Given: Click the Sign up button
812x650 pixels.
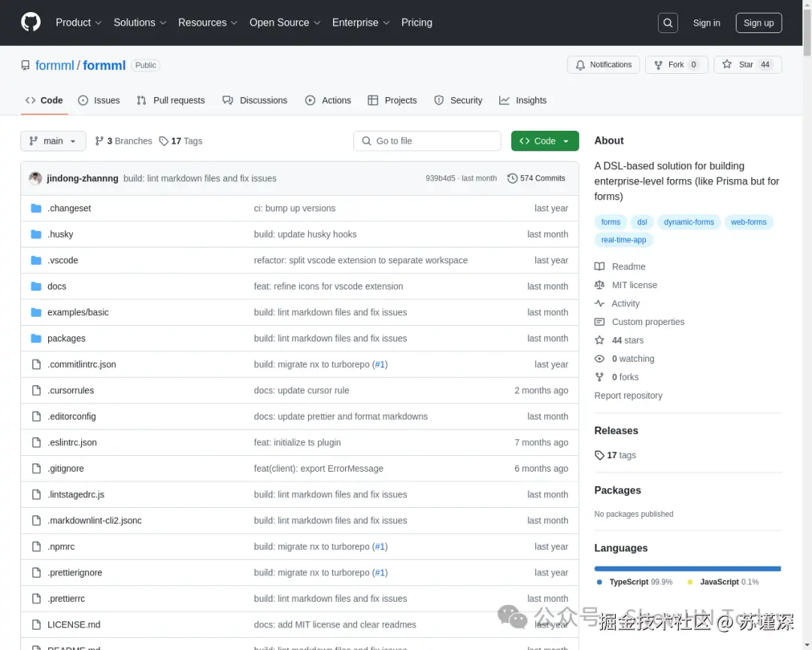Looking at the screenshot, I should pos(759,23).
